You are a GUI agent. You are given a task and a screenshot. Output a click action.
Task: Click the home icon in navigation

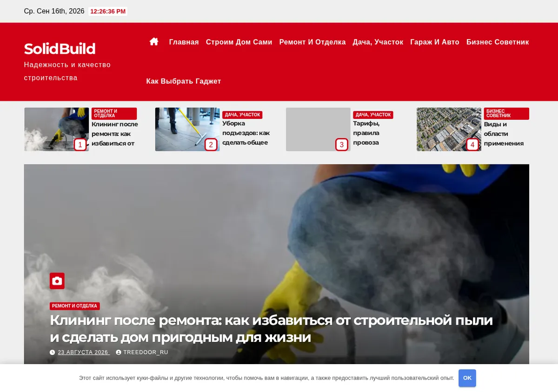[x=154, y=42]
